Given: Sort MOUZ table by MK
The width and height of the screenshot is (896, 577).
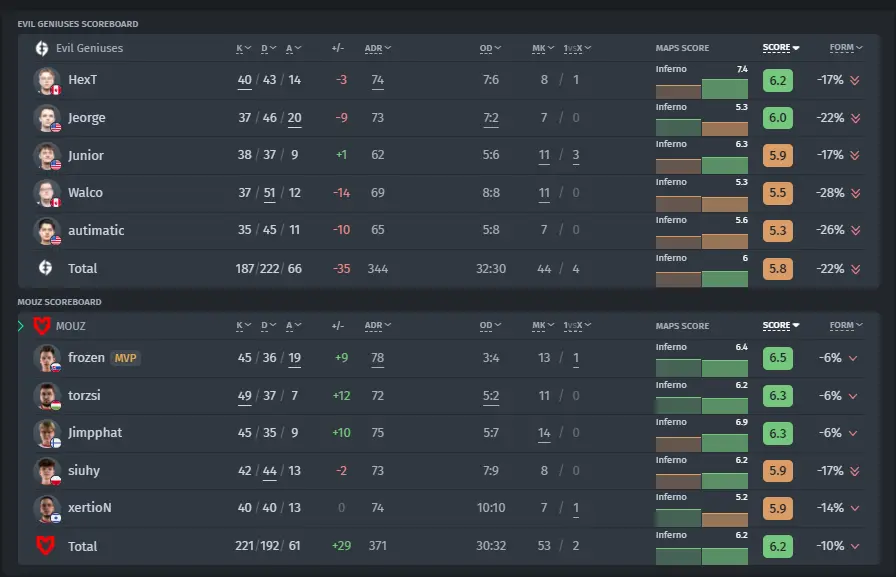Looking at the screenshot, I should click(x=543, y=326).
